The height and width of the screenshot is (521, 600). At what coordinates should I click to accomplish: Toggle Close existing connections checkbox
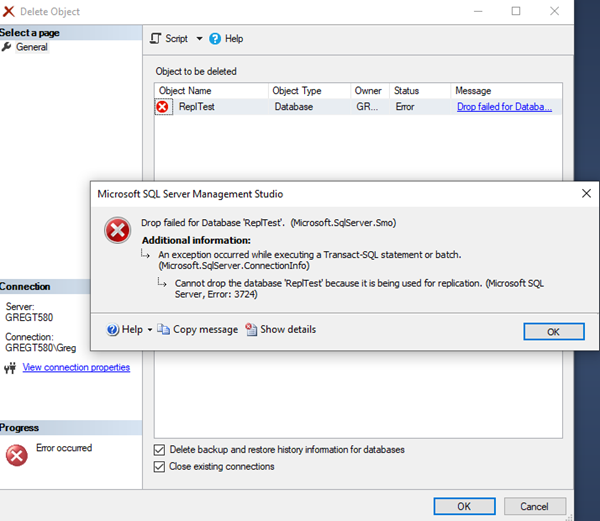pos(159,467)
